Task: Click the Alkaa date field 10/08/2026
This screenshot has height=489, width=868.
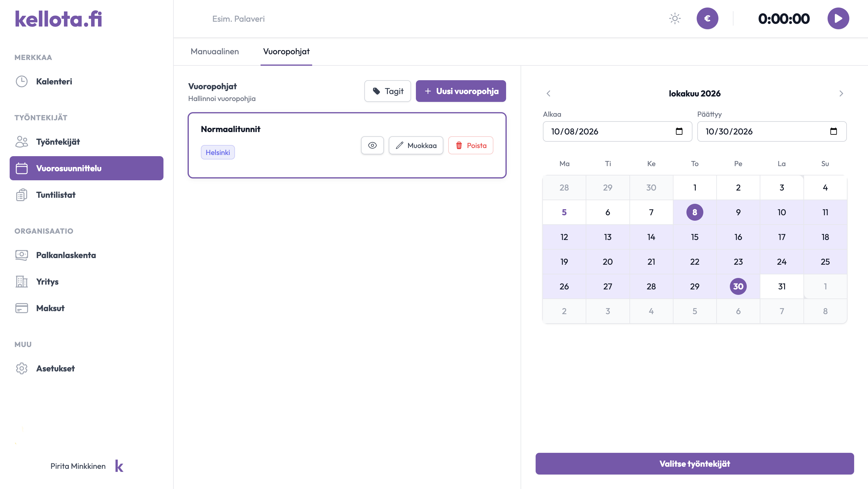Action: tap(617, 131)
